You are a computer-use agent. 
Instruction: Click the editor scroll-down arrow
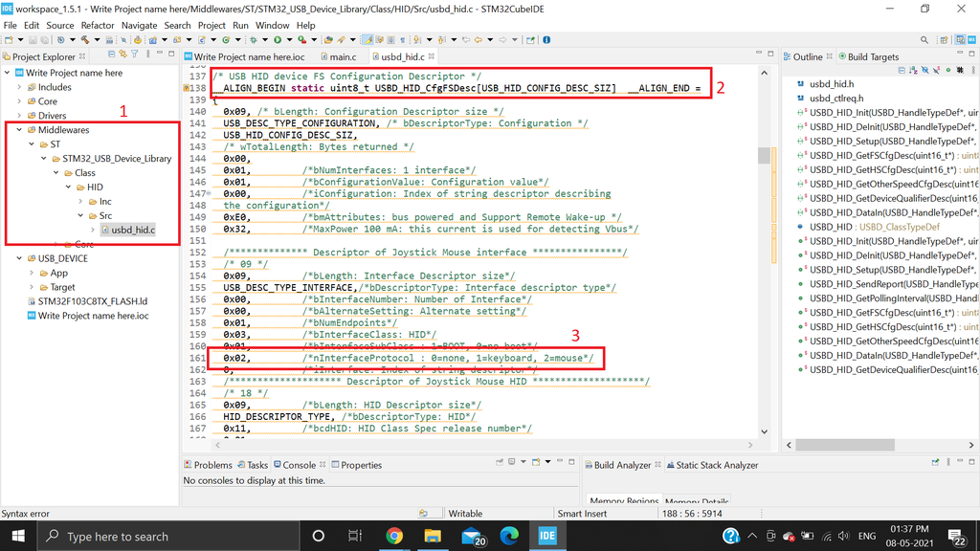764,431
